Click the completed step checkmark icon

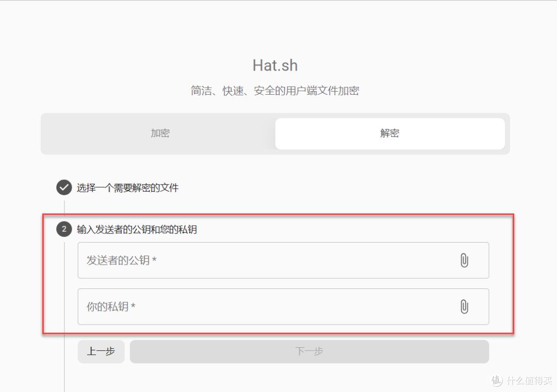64,188
